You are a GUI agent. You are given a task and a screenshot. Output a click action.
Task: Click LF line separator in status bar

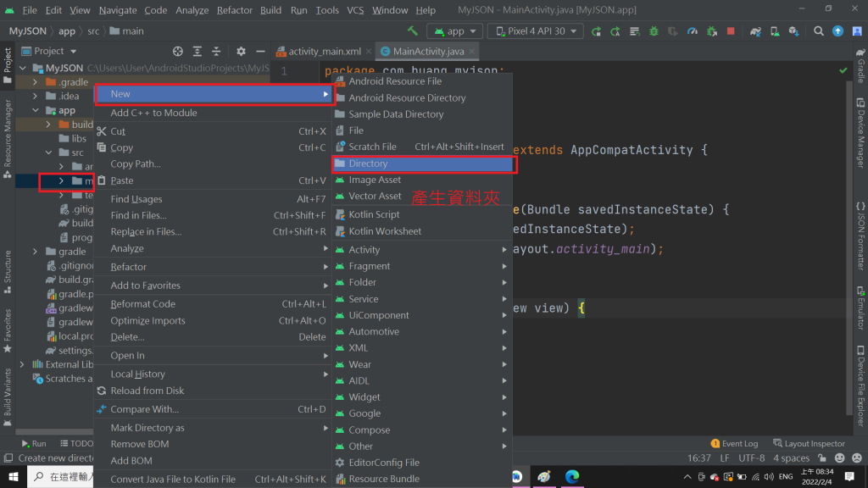pos(725,458)
